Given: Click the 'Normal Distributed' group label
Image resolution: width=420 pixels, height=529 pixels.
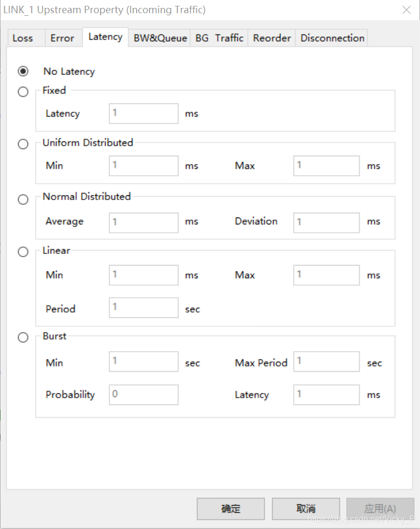Looking at the screenshot, I should [x=87, y=196].
